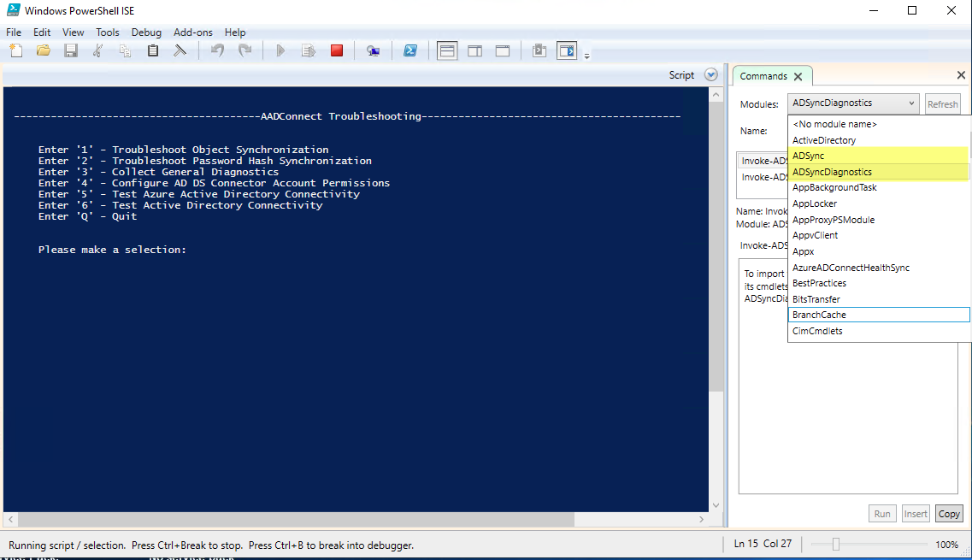Select AppLocker module
Image resolution: width=972 pixels, height=560 pixels.
[x=879, y=203]
